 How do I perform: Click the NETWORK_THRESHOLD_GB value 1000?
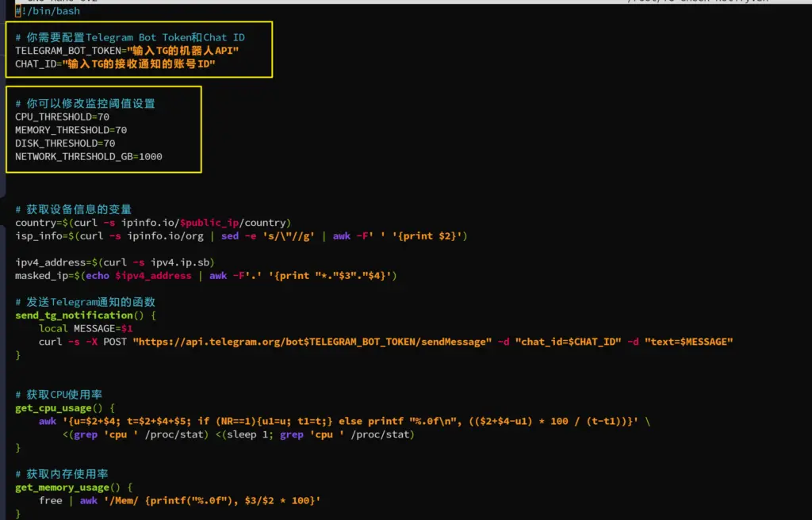(150, 157)
